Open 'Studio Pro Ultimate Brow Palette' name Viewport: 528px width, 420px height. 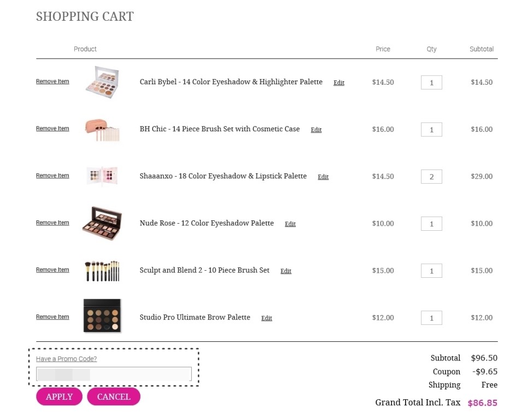(x=195, y=318)
